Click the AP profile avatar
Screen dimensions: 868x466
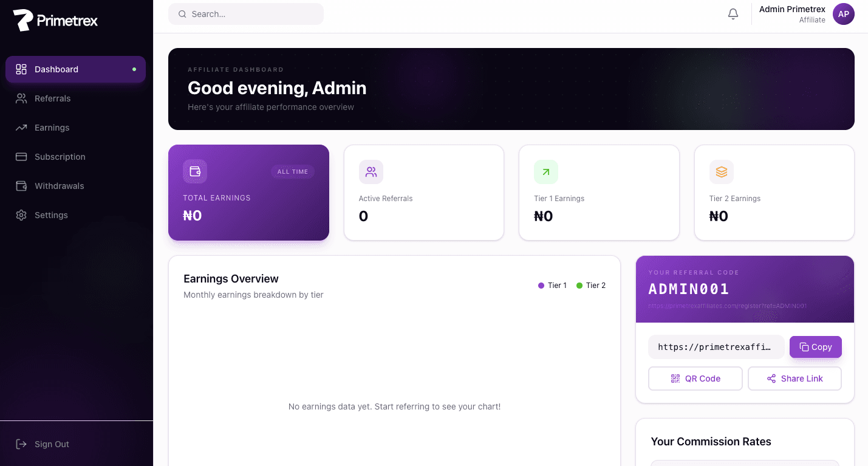pyautogui.click(x=843, y=14)
